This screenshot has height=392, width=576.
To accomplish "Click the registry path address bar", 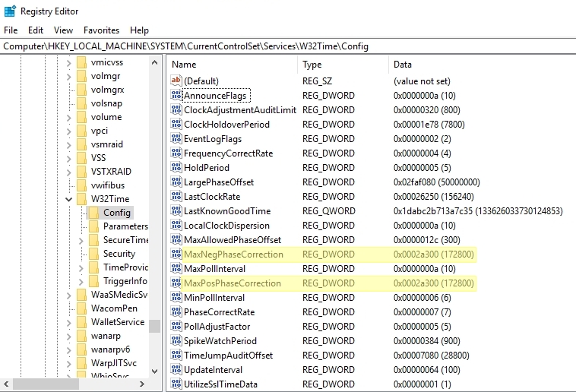I will click(x=288, y=46).
